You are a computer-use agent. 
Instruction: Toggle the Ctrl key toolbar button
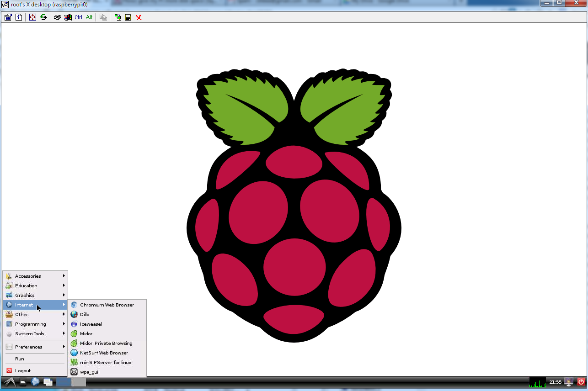[79, 17]
